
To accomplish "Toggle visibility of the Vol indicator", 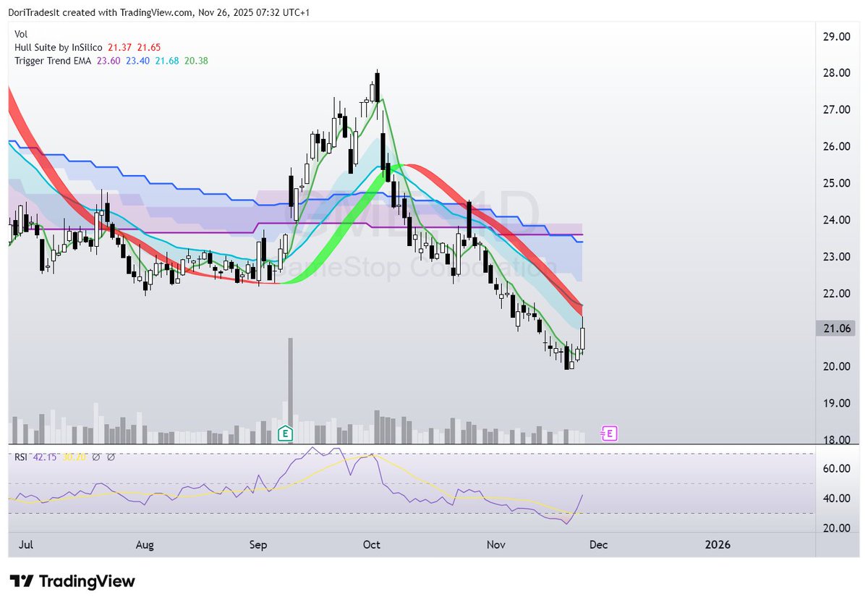I will click(21, 34).
